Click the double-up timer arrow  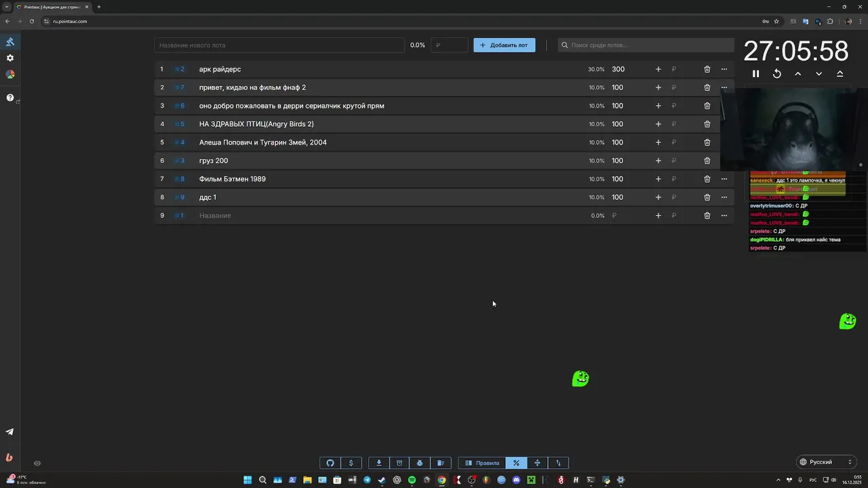(x=840, y=74)
